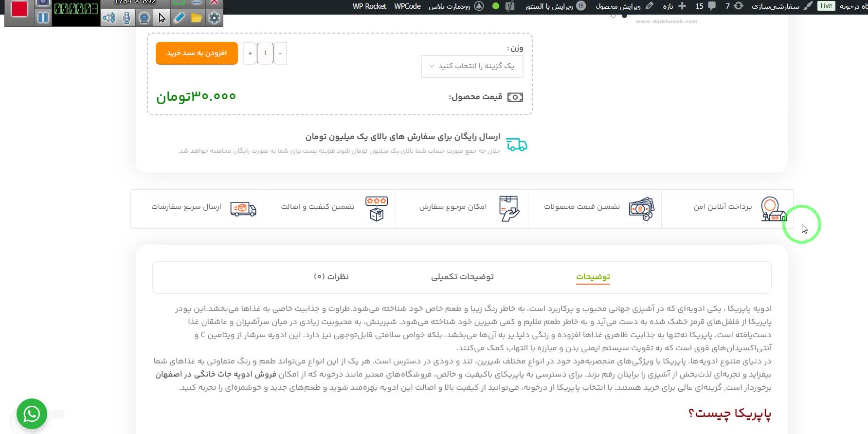Screen dimensions: 868x434
Task: Open the Yoast SEO icon
Action: pyautogui.click(x=510, y=6)
